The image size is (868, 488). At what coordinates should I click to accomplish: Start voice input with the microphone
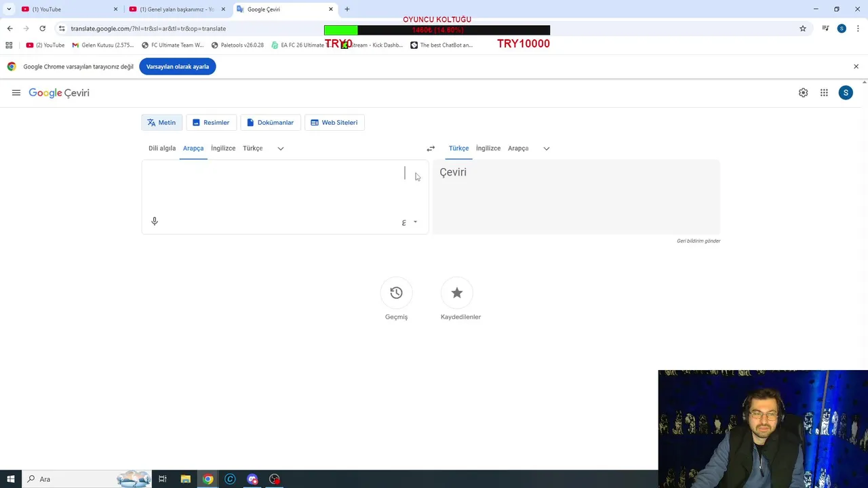pos(155,221)
